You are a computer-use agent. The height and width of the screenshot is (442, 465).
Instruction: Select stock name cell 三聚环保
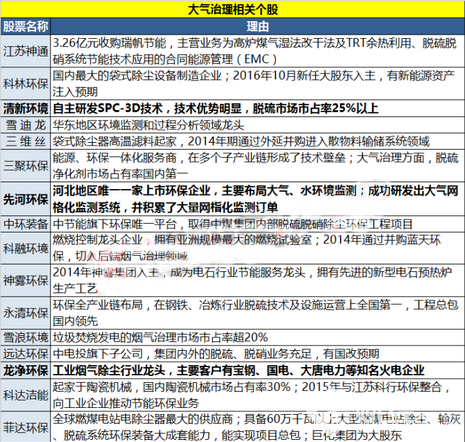26,166
